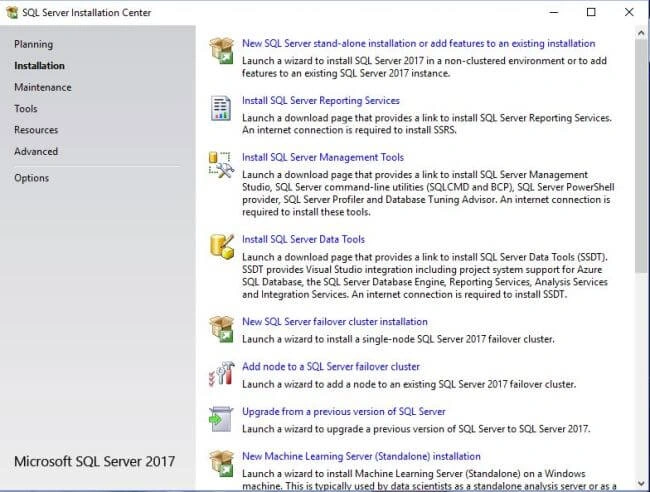This screenshot has width=650, height=492.
Task: Click Add node to a SQL Server failover cluster
Action: (x=331, y=367)
